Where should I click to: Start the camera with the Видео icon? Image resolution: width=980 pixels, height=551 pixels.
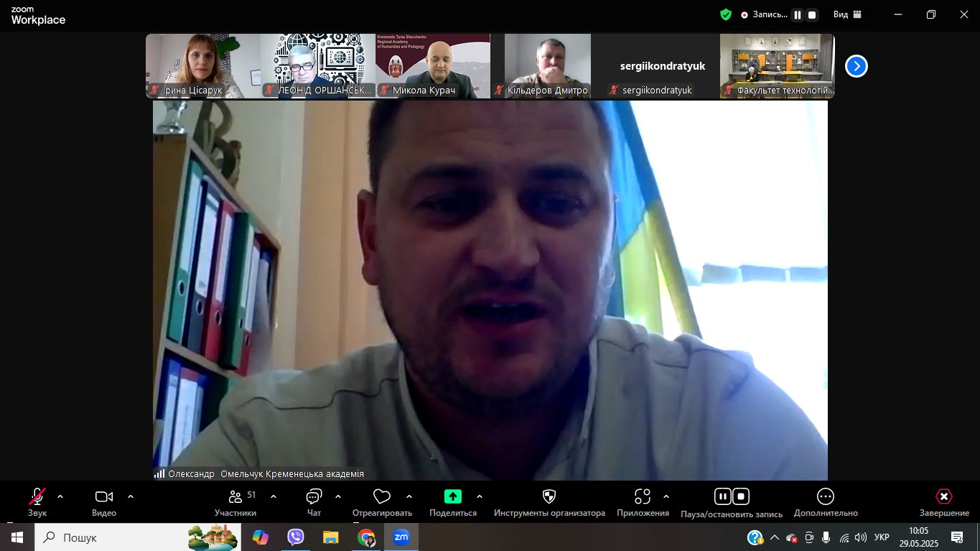click(x=103, y=496)
